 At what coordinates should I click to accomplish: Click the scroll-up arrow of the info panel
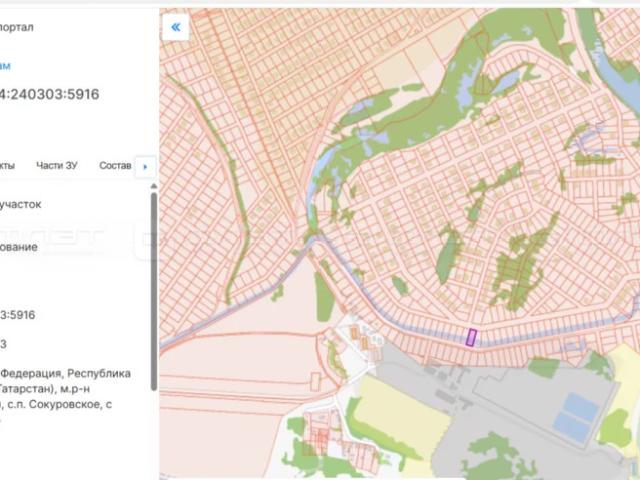(154, 186)
